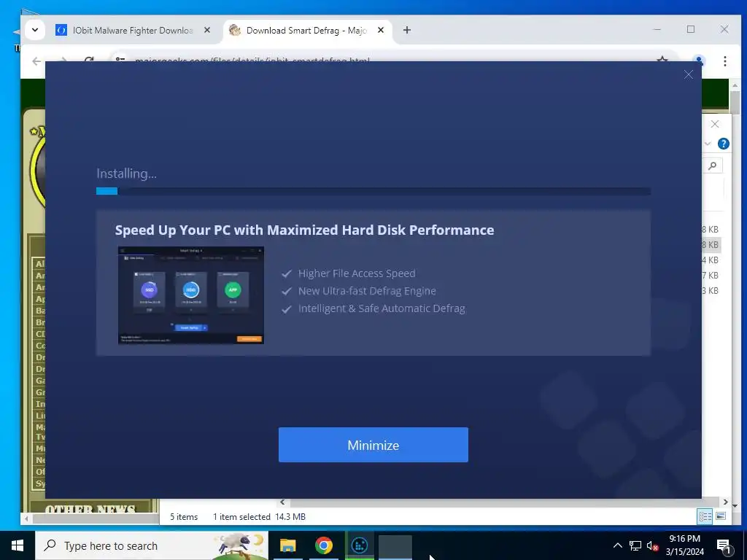Open Chrome's three-dot menu
The height and width of the screenshot is (560, 747).
coord(724,61)
